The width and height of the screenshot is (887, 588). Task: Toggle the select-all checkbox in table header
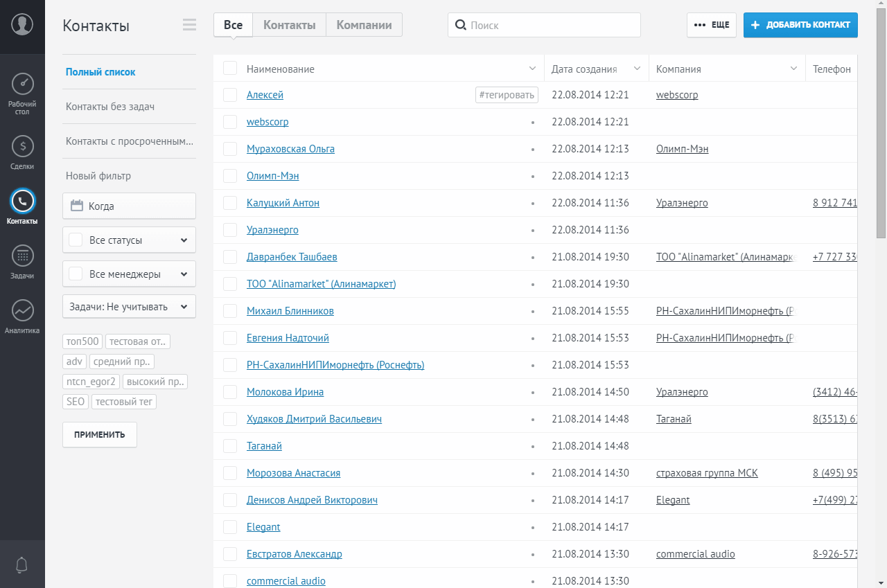230,69
